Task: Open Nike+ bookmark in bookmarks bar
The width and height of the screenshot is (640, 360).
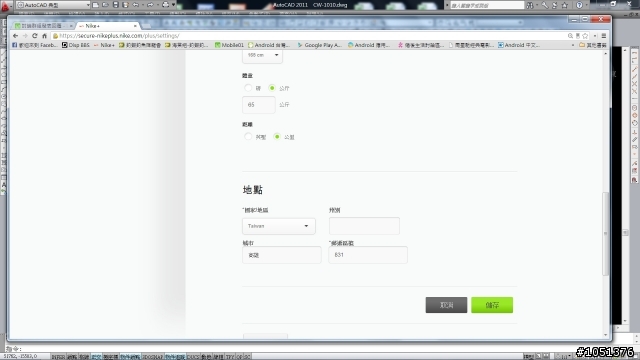Action: point(104,45)
